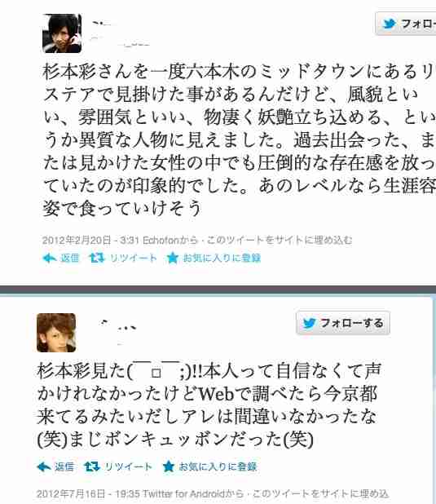Click the reply arrow icon on the first tweet
Image resolution: width=436 pixels, height=504 pixels.
point(50,258)
